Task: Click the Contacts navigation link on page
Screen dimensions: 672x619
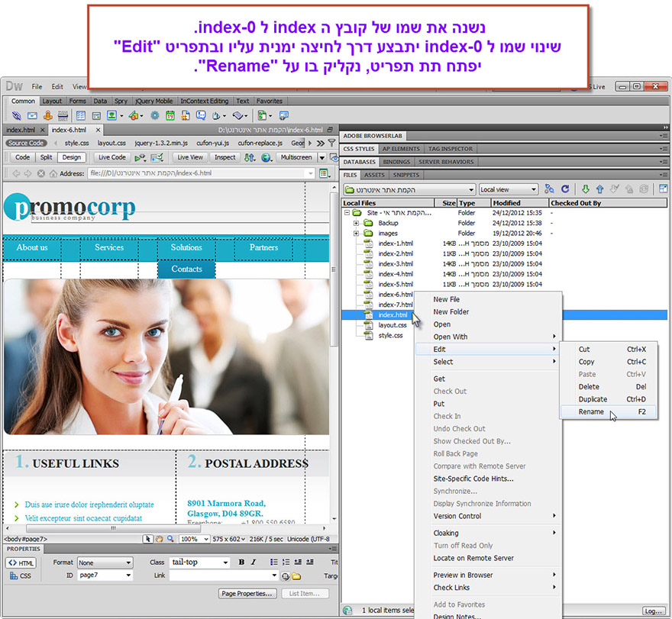Action: click(x=186, y=269)
